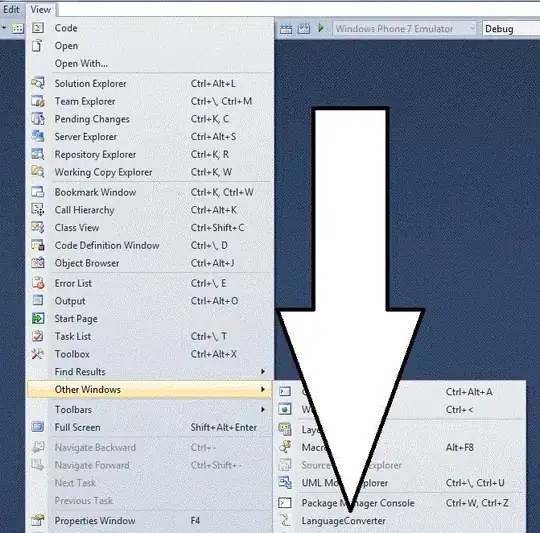The image size is (540, 533).
Task: Select Find Results menu entry
Action: [x=150, y=372]
